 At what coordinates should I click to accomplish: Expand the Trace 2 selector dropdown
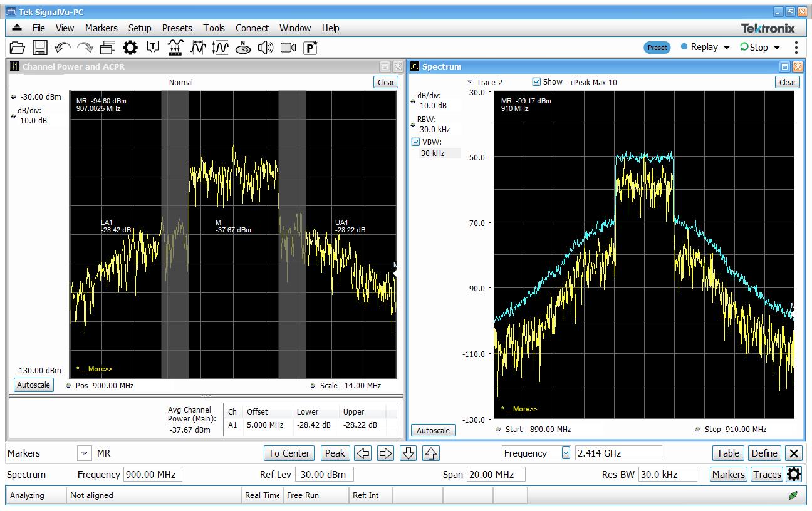470,82
